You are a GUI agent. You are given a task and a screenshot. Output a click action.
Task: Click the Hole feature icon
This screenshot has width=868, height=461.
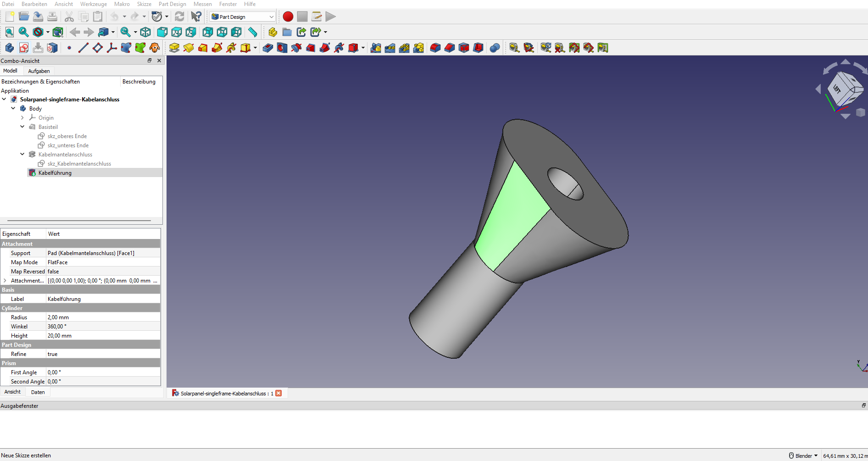tap(282, 48)
